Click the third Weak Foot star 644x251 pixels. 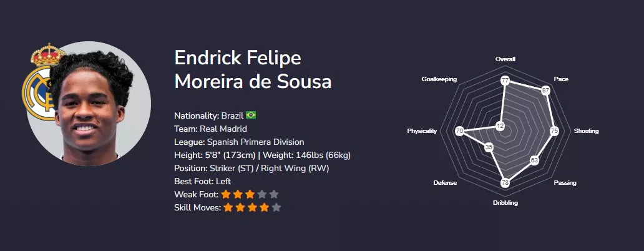250,194
